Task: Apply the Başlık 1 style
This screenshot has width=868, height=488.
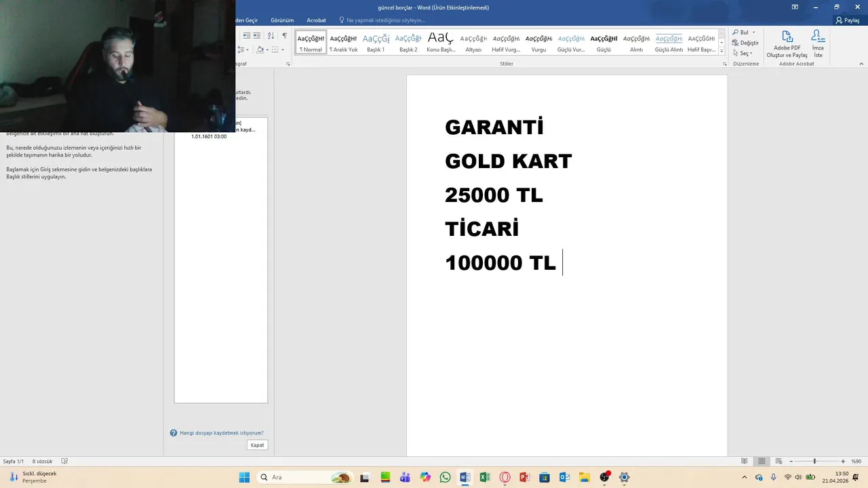Action: [376, 42]
